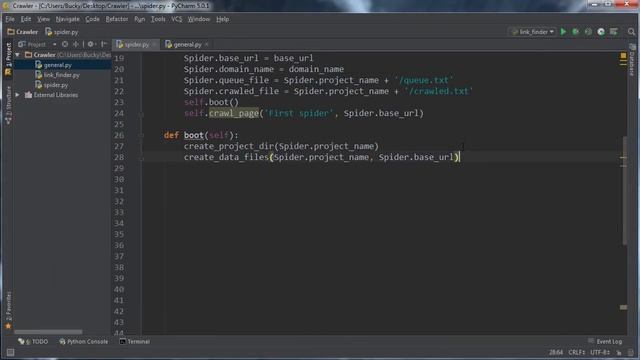Collapse the Crawler project root node
The height and width of the screenshot is (360, 640).
(17, 54)
